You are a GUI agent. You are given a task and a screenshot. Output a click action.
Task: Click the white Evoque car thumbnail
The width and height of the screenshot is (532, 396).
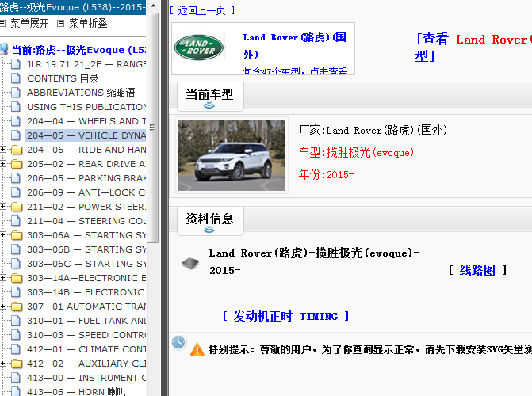[232, 155]
